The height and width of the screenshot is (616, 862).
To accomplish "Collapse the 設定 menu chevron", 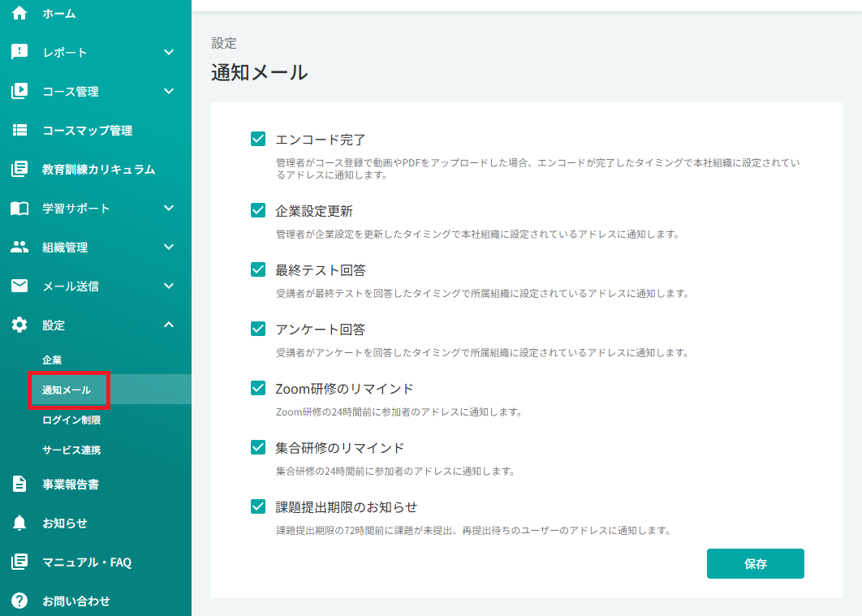I will [x=169, y=325].
